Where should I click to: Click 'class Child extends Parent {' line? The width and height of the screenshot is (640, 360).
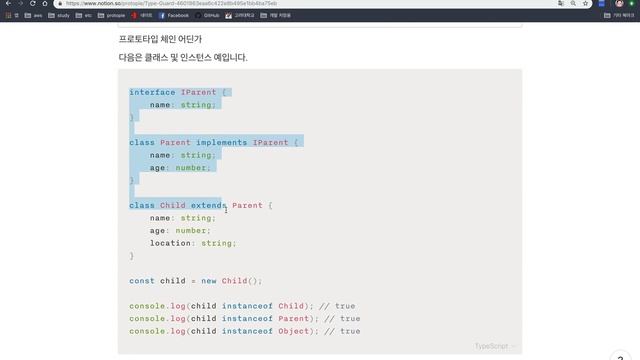pyautogui.click(x=201, y=205)
